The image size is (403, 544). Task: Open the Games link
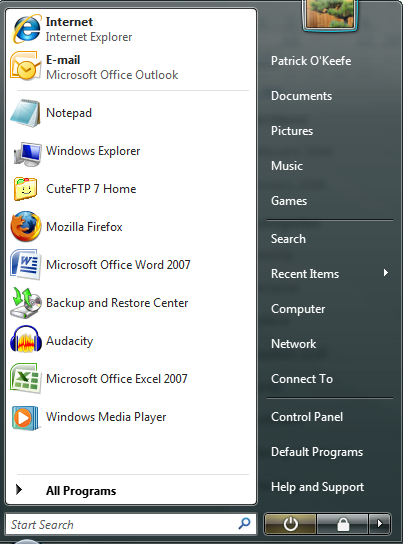pos(289,201)
